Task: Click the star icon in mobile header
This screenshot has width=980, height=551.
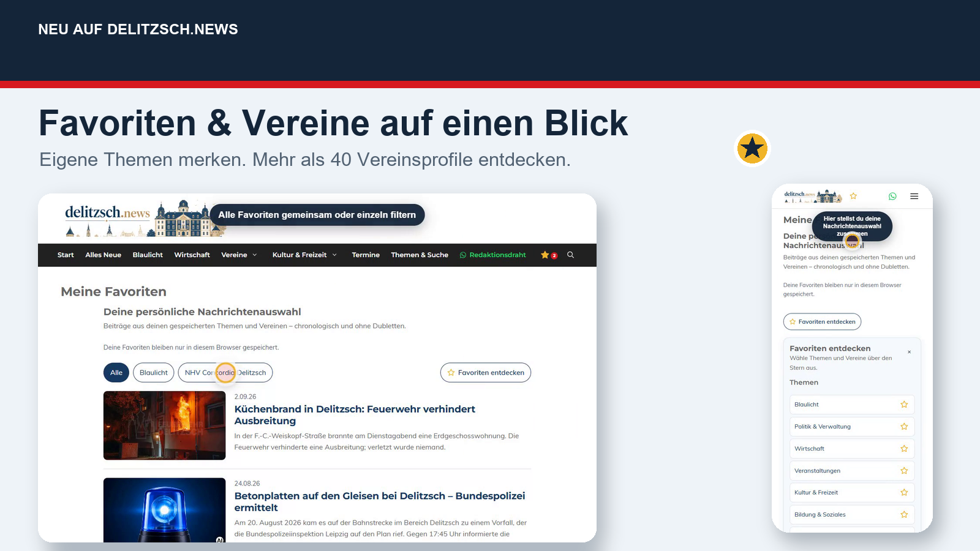Action: coord(853,196)
